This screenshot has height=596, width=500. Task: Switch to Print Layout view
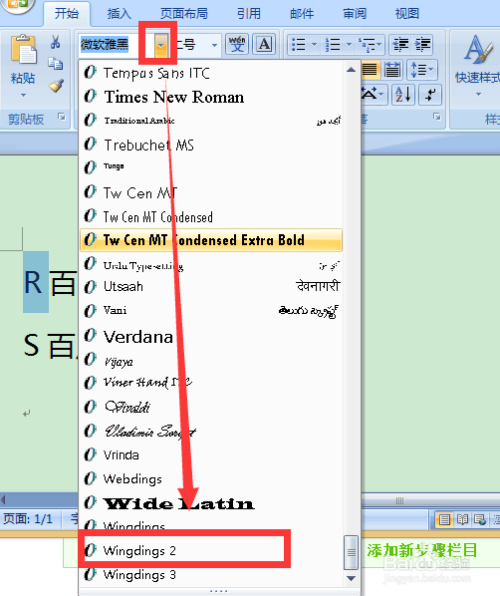[x=444, y=519]
